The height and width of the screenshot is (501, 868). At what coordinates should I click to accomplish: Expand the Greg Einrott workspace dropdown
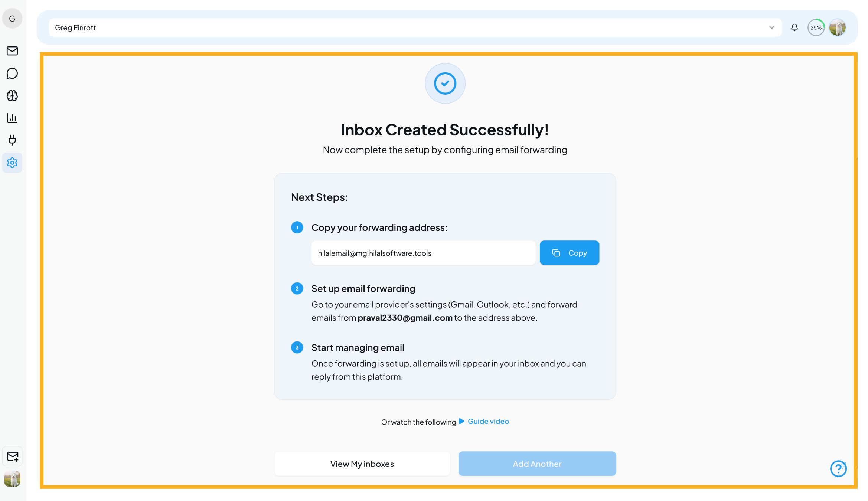[771, 27]
